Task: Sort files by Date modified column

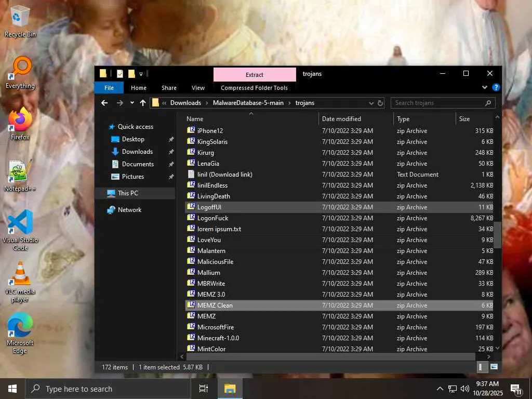Action: (x=341, y=119)
